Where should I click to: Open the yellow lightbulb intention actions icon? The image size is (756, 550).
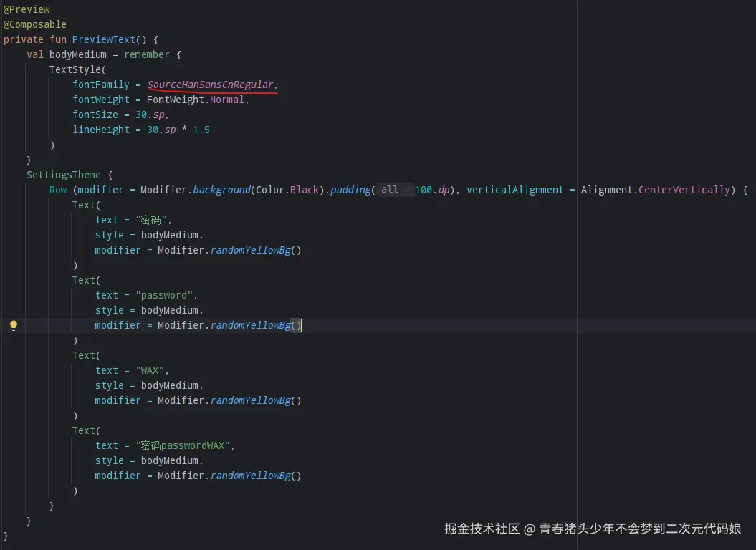tap(14, 325)
